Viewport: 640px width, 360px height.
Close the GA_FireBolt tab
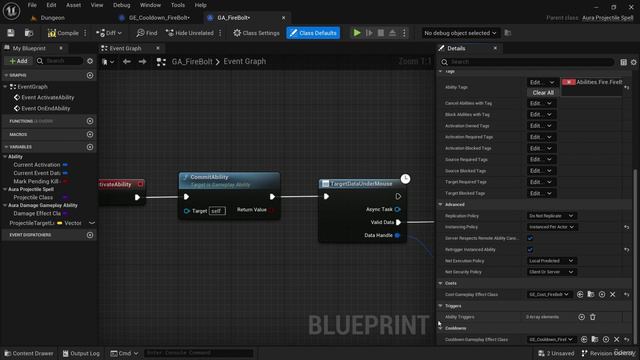[x=284, y=18]
